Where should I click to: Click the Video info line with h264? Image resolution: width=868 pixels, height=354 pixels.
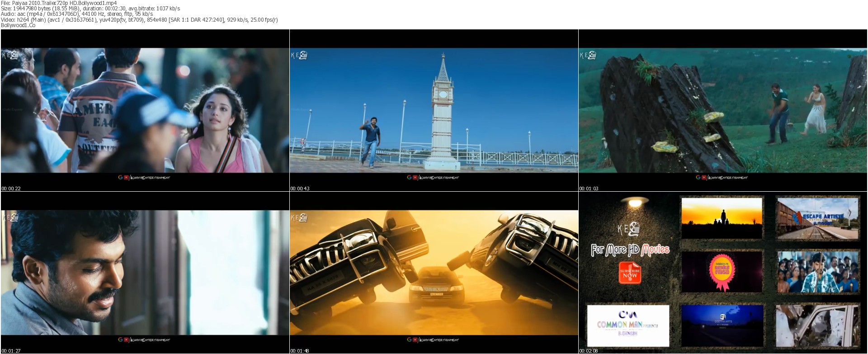pos(139,19)
